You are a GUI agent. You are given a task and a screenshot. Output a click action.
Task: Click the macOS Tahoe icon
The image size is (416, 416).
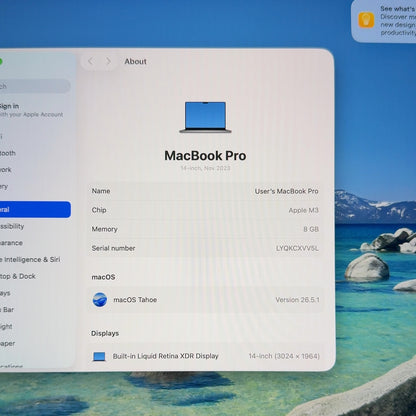pyautogui.click(x=100, y=300)
